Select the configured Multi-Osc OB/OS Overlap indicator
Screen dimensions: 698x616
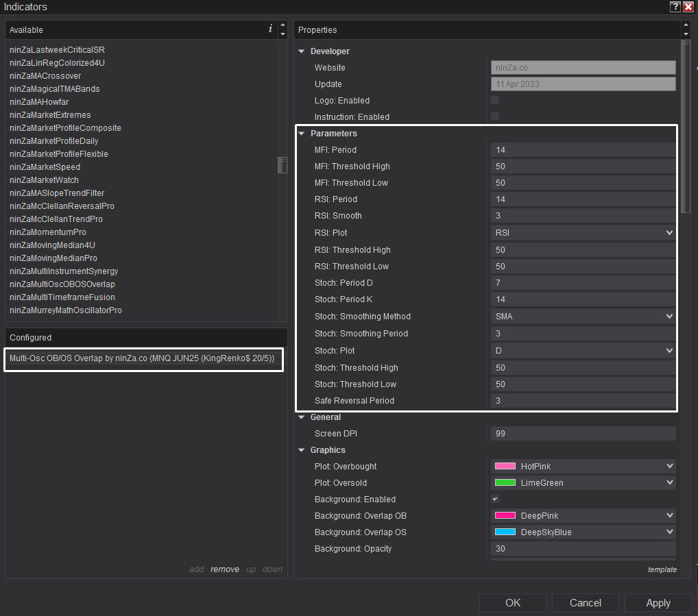coord(142,358)
